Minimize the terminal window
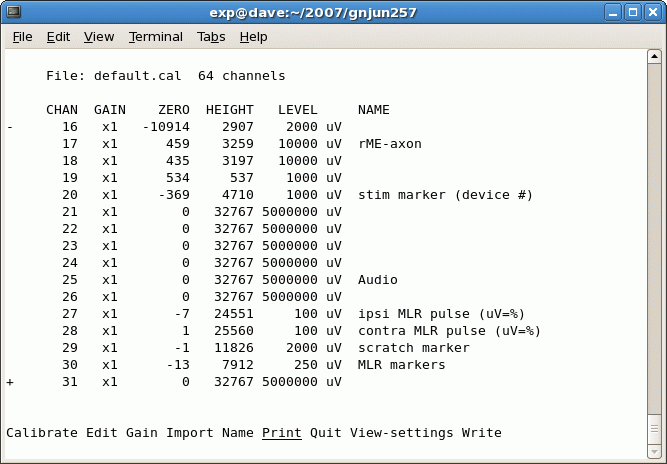The image size is (667, 464). [612, 12]
